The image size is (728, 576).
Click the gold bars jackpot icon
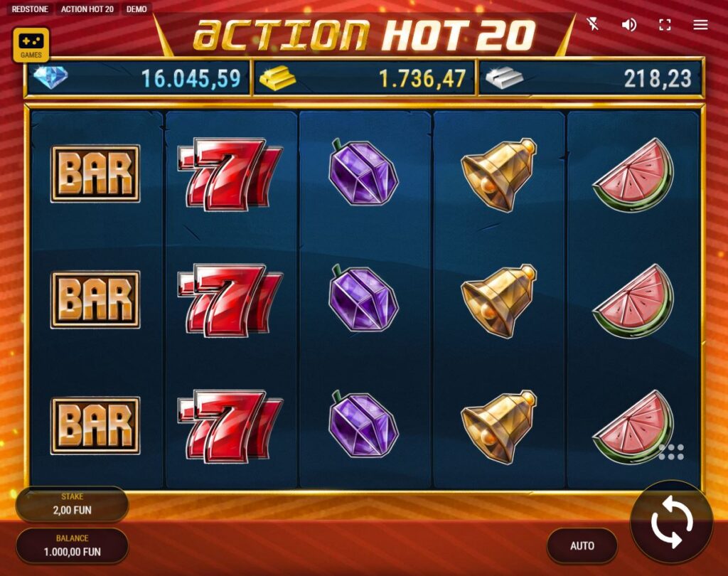(x=277, y=78)
